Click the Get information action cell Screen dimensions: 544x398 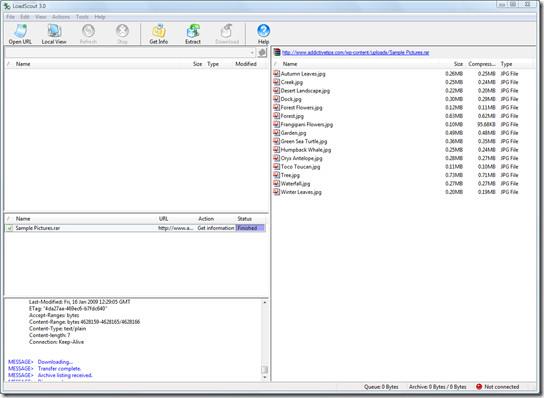[x=215, y=228]
